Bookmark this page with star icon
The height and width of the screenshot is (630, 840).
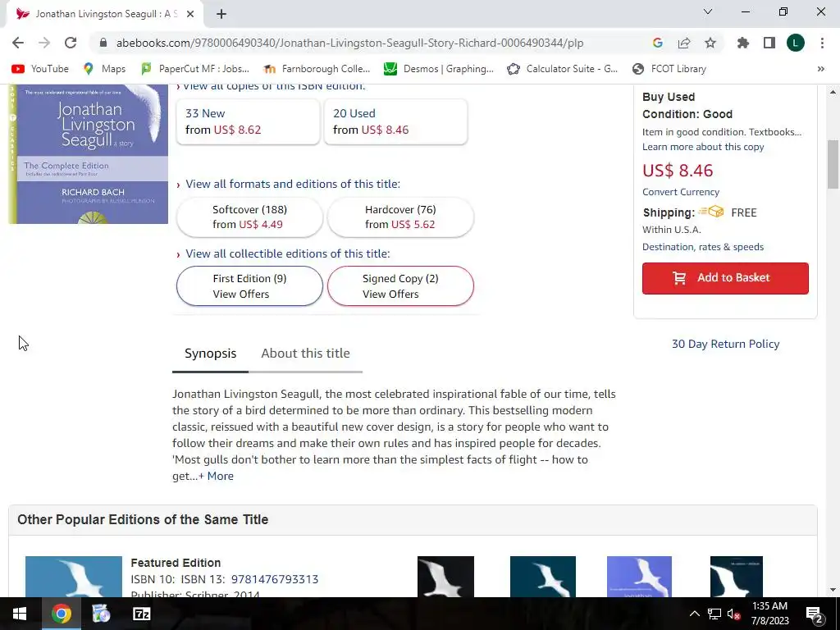click(x=710, y=43)
